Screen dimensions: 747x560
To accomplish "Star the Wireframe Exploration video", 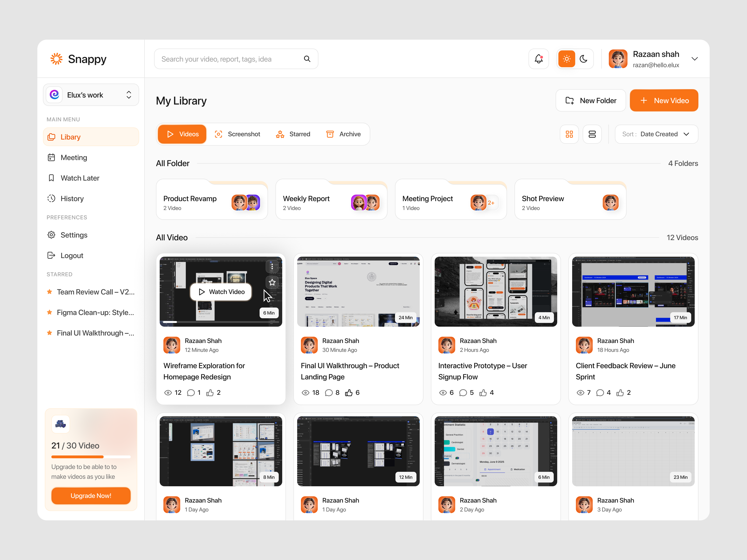I will pos(272,283).
